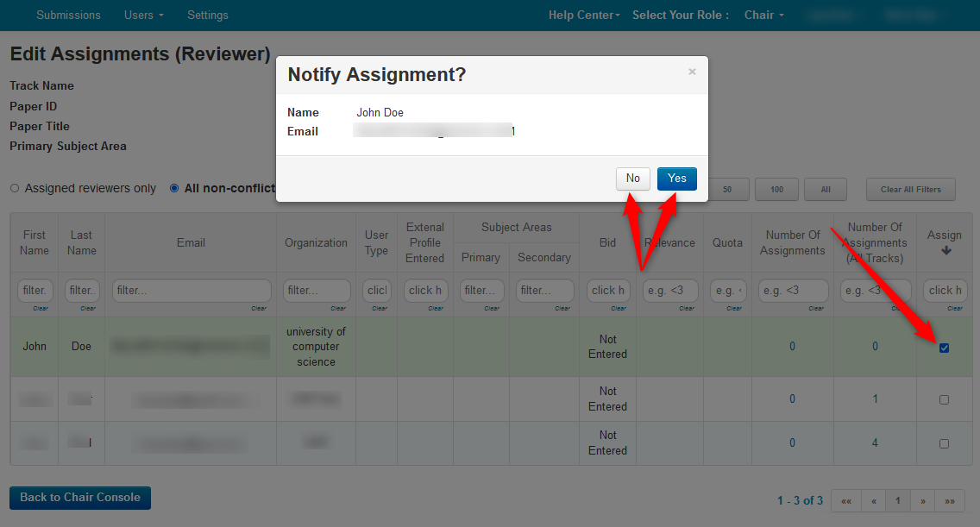This screenshot has width=980, height=527.
Task: Open the Bid filter dropdown
Action: click(x=608, y=291)
